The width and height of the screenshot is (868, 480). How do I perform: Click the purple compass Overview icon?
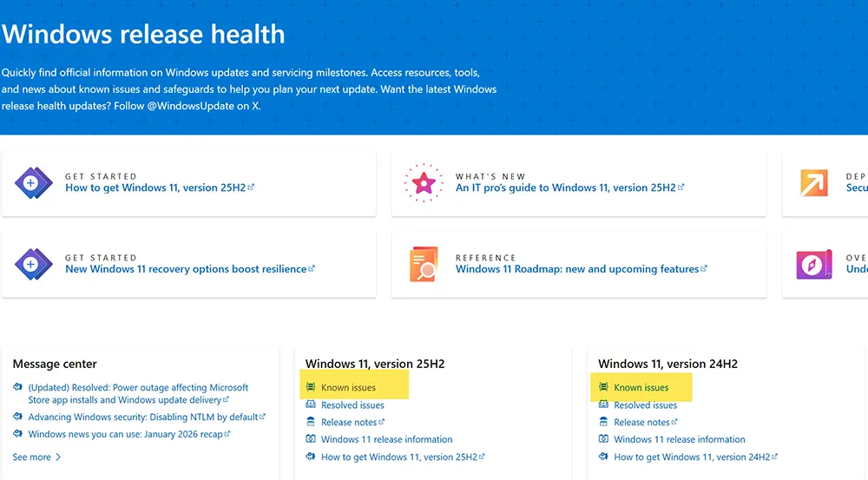814,264
